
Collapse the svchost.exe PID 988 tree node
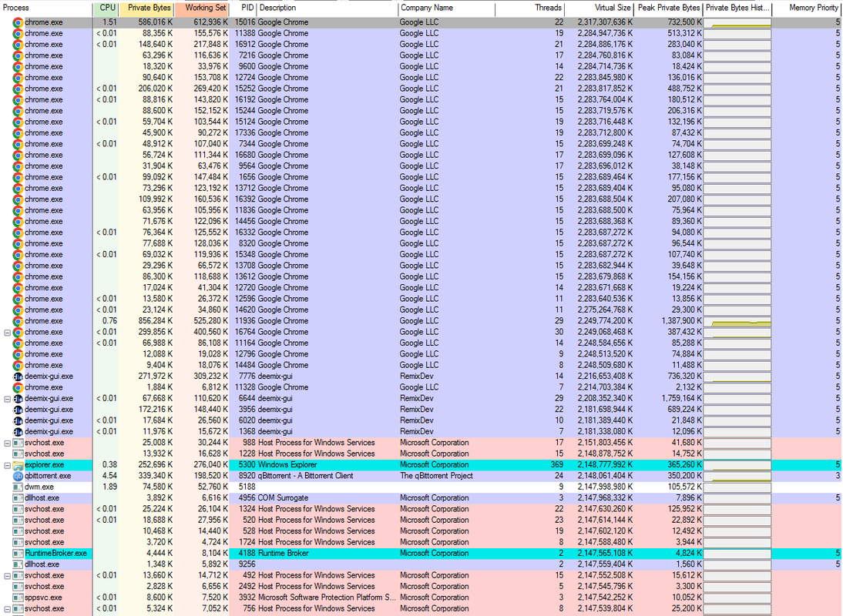[7, 443]
